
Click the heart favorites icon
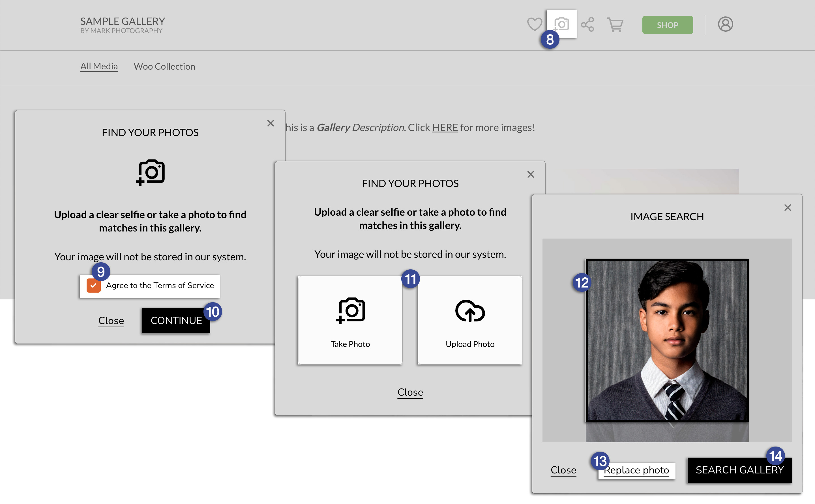534,24
